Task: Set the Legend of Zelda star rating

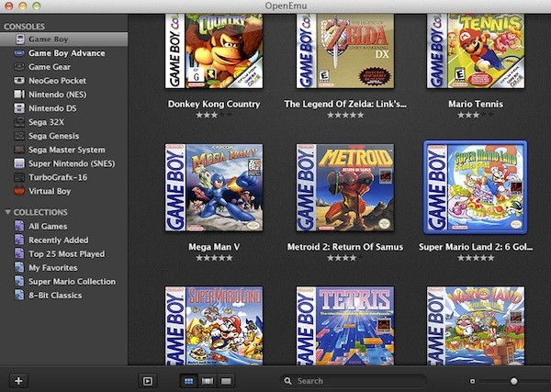Action: click(x=345, y=115)
